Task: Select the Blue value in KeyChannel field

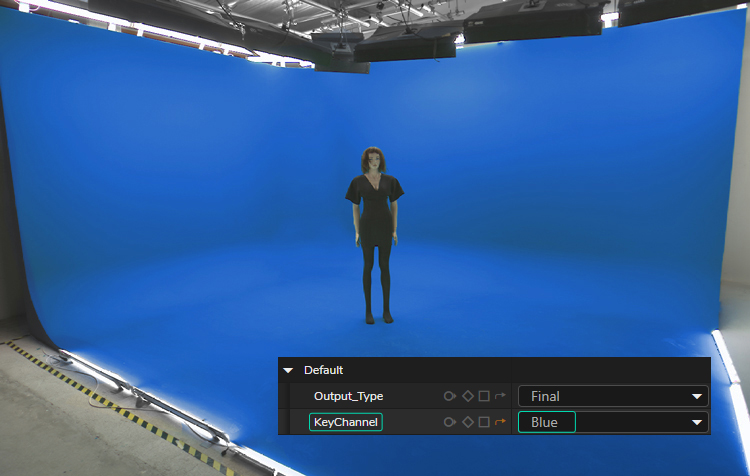Action: [546, 422]
